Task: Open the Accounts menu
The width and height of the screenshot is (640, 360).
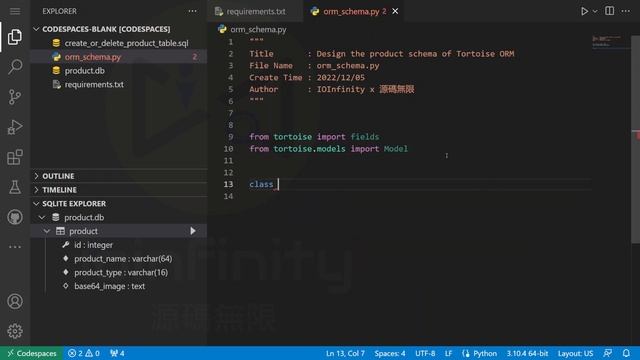Action: [x=15, y=301]
